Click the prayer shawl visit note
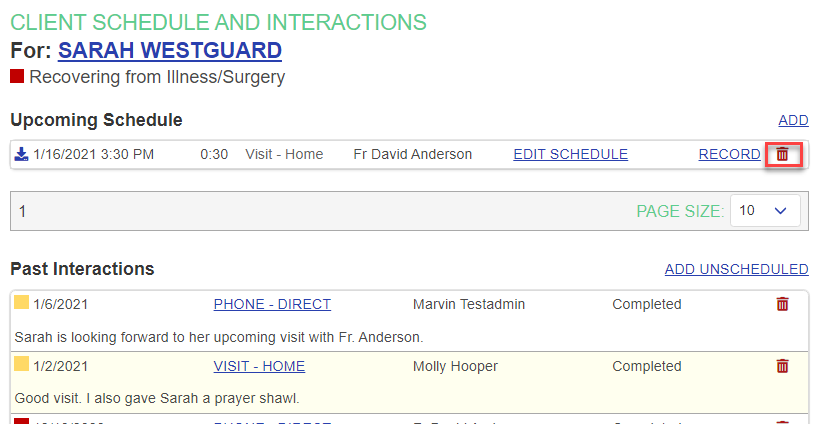Screen dimensions: 823x424 tap(157, 398)
